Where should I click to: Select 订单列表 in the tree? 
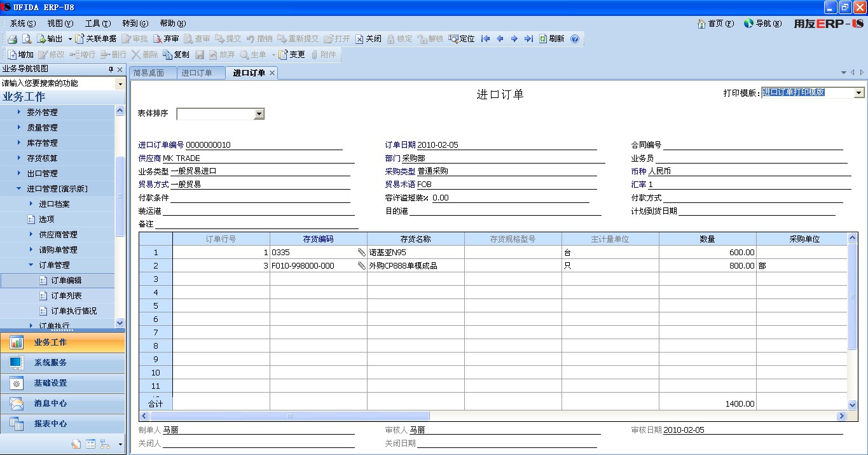point(66,295)
